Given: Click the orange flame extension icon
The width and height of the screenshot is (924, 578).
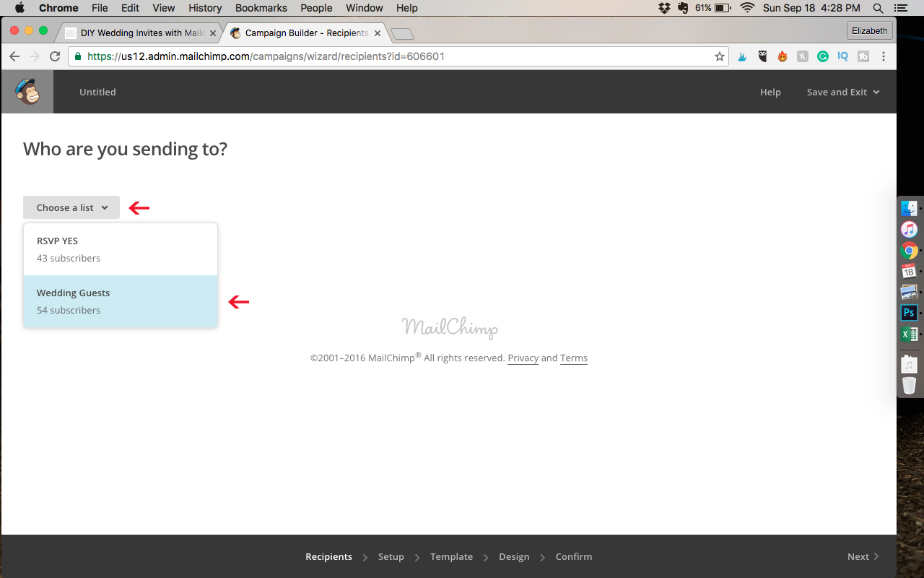Looking at the screenshot, I should click(783, 56).
